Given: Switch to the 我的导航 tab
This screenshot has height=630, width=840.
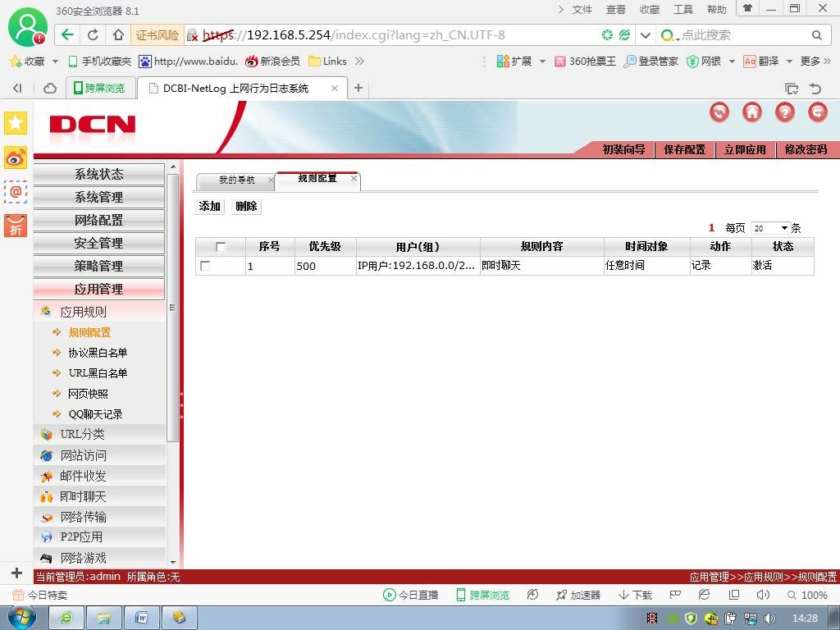Looking at the screenshot, I should tap(237, 180).
